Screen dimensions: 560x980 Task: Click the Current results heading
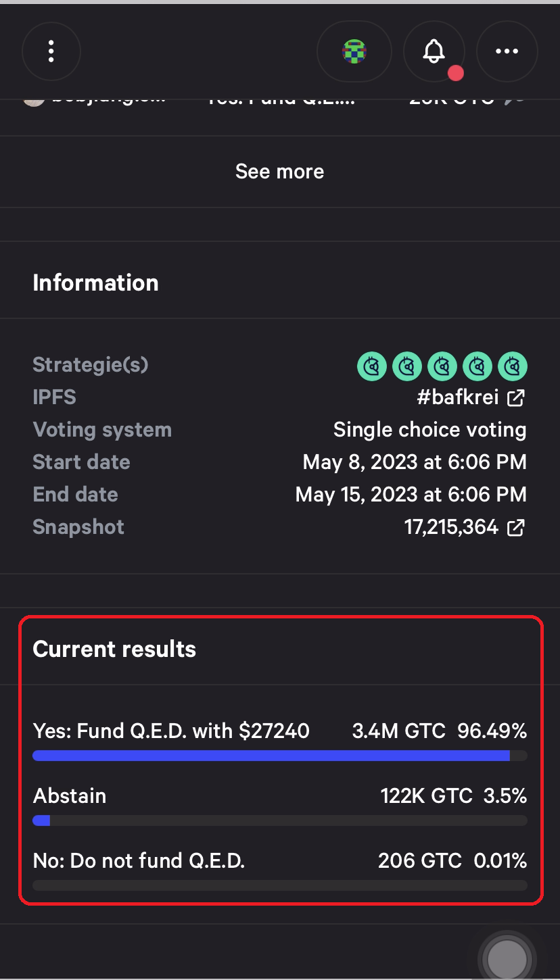(x=114, y=650)
